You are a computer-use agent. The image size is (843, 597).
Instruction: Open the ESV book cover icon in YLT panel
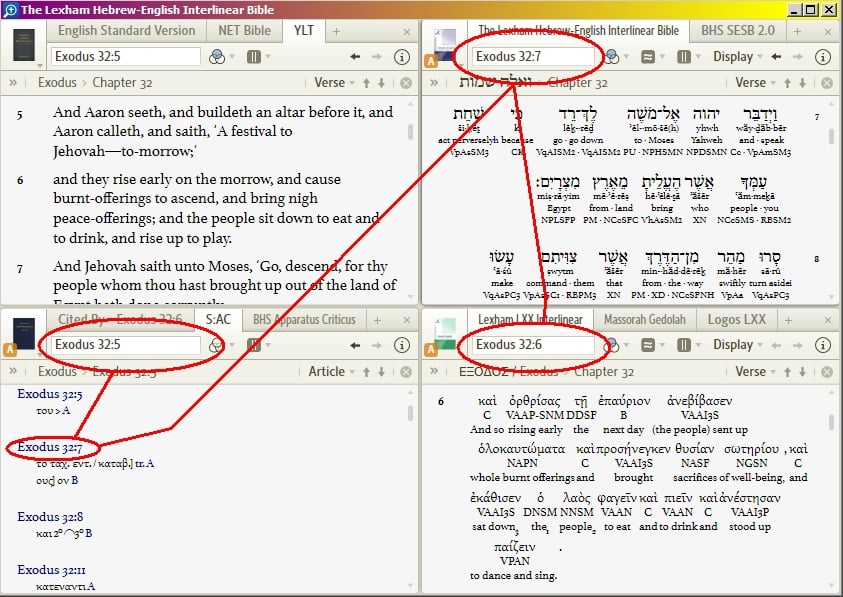23,45
